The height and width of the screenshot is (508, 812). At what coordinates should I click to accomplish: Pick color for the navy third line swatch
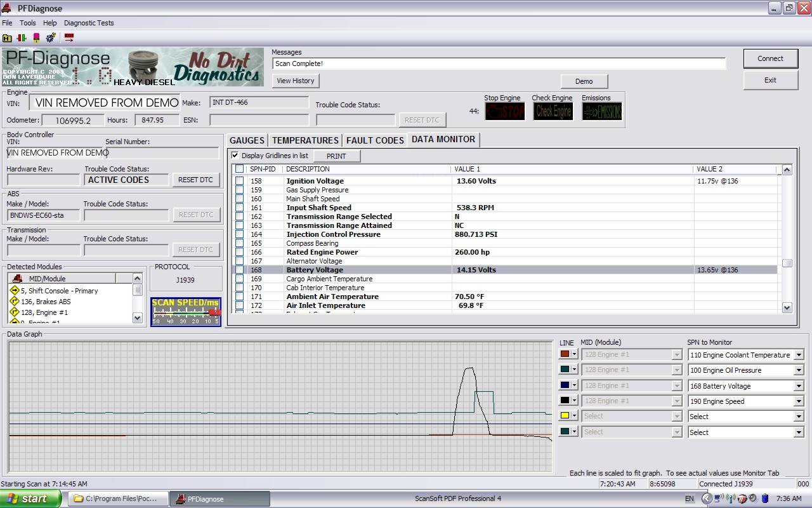(568, 385)
